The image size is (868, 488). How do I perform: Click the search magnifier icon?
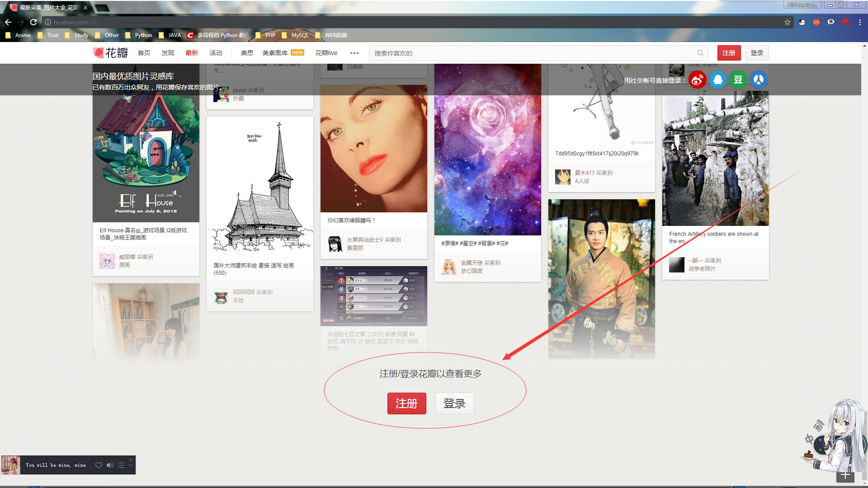700,53
